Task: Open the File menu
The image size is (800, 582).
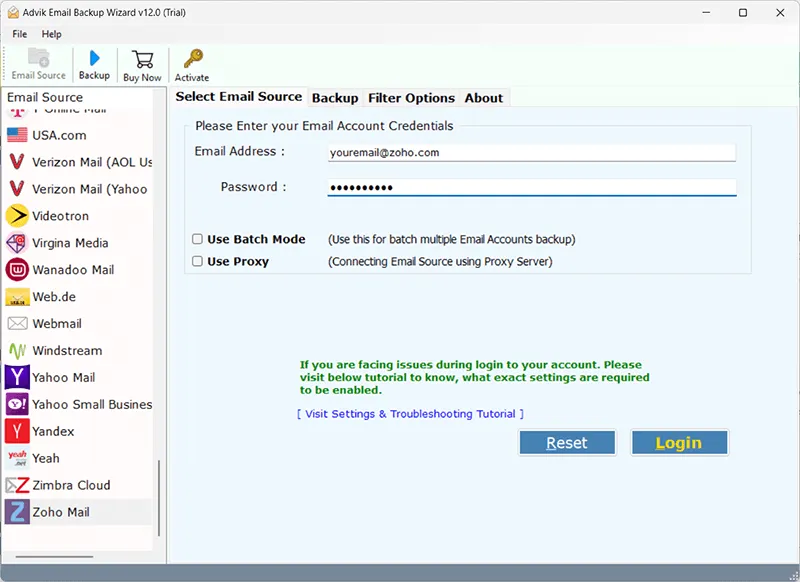Action: 19,34
